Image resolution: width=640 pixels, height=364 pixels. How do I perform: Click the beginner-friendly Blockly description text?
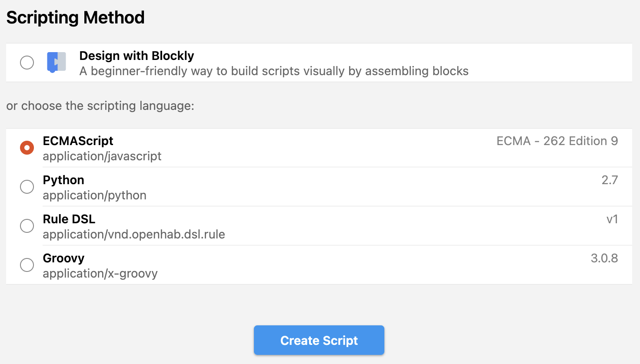tap(274, 71)
